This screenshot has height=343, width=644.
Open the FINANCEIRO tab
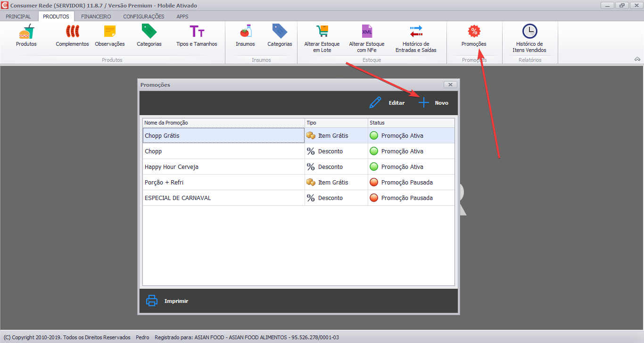(96, 17)
